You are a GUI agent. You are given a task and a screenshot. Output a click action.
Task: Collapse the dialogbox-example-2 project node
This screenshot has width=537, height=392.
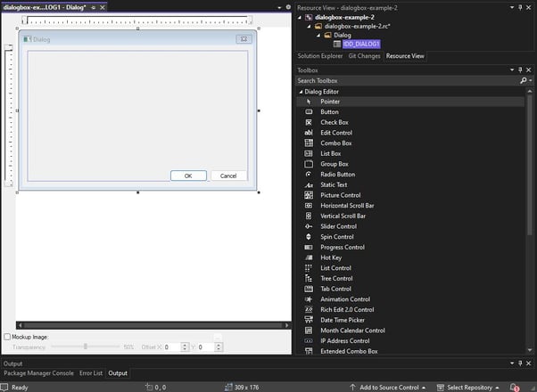(x=301, y=17)
